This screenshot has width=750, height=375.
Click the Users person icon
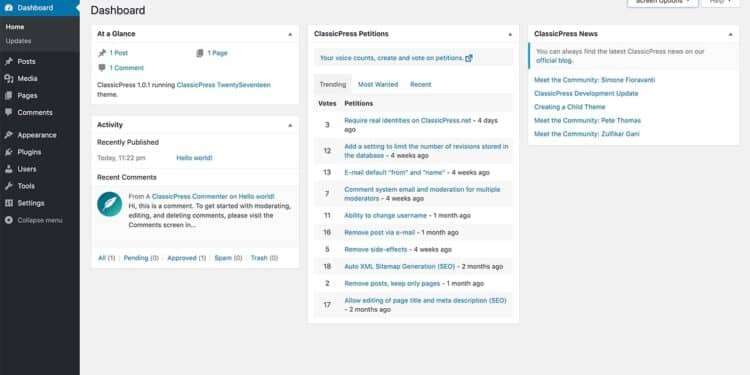pyautogui.click(x=9, y=169)
